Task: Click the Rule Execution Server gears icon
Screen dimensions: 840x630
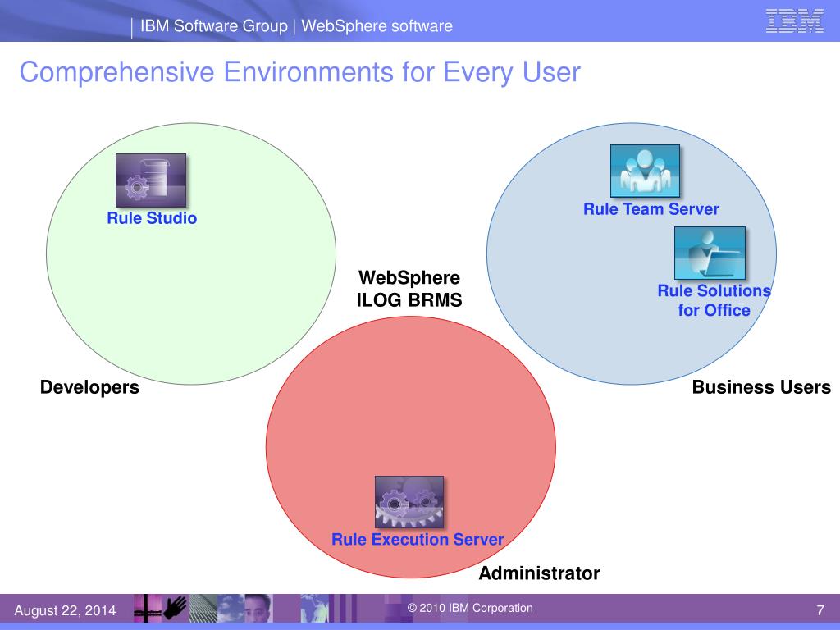Action: pos(409,502)
